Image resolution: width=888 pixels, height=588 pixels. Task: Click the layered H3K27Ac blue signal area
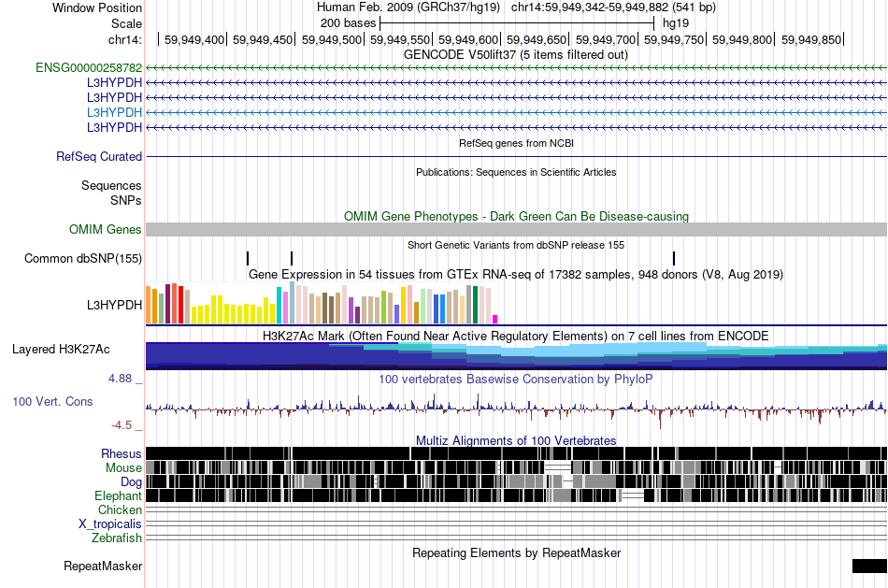tap(516, 356)
